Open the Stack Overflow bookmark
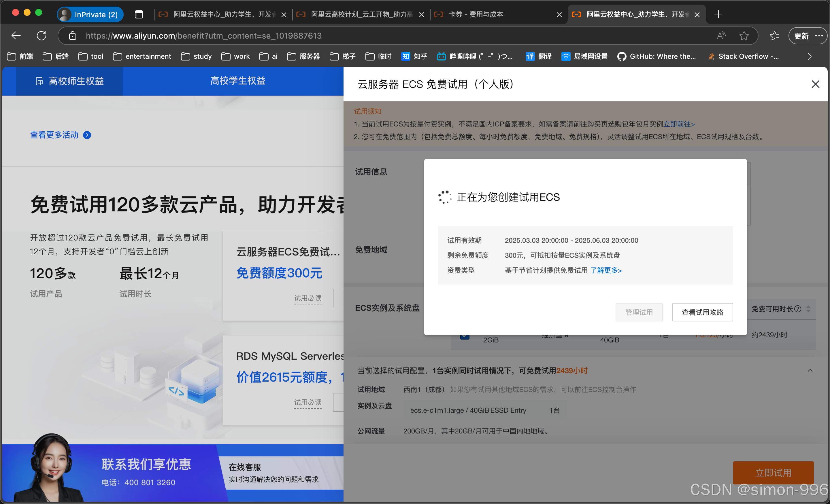Image resolution: width=830 pixels, height=504 pixels. pyautogui.click(x=743, y=56)
